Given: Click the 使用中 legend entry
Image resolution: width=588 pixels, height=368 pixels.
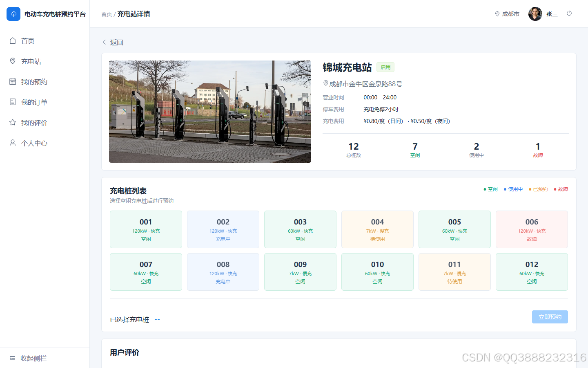Looking at the screenshot, I should click(513, 189).
